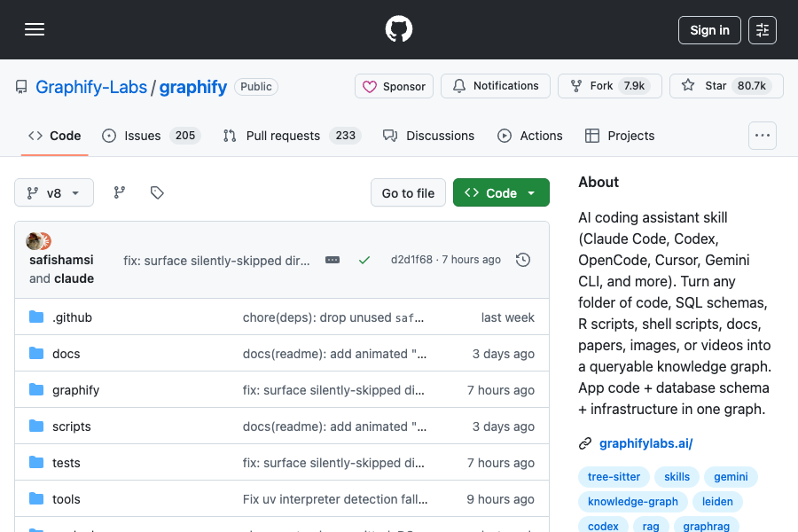798x532 pixels.
Task: Show commit checks status checkmark
Action: (x=364, y=260)
